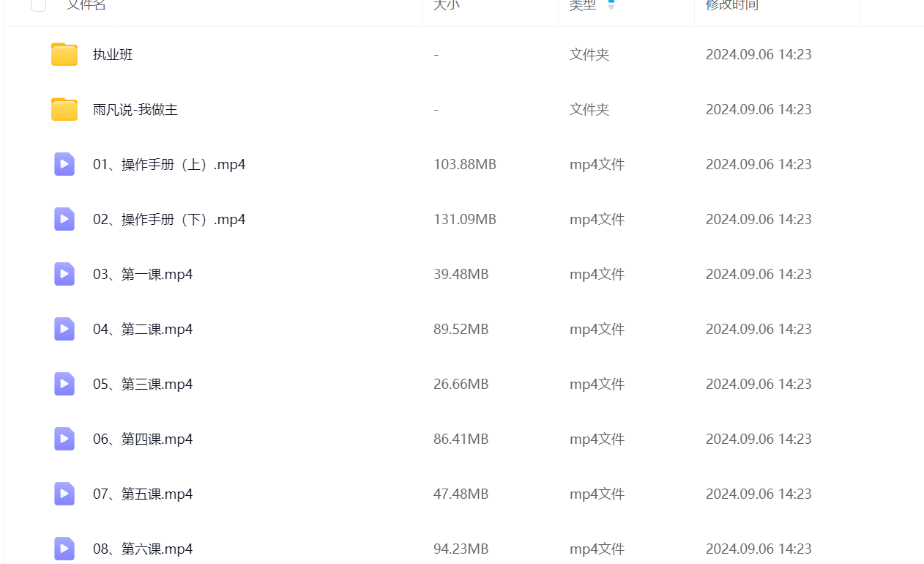924x564 pixels.
Task: Click the file name 08、第六课.mp4
Action: 143,549
